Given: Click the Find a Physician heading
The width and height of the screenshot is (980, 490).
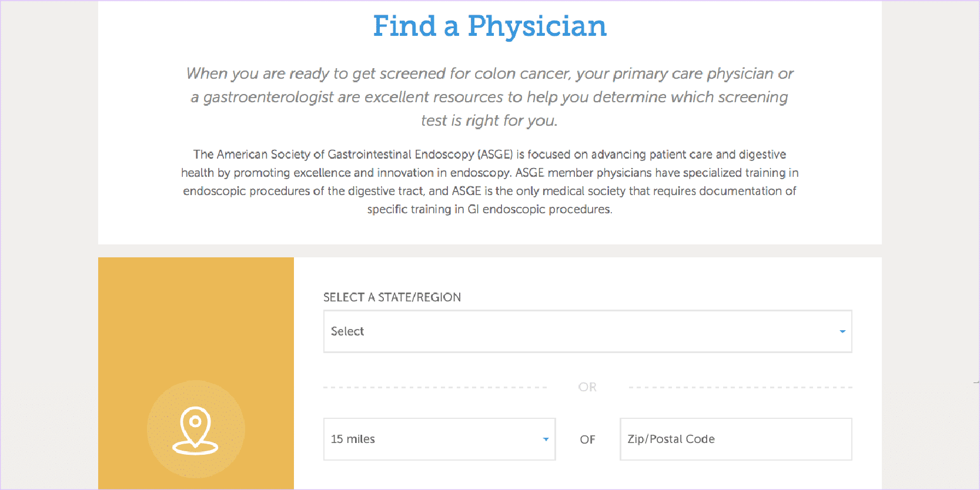Looking at the screenshot, I should click(x=490, y=26).
